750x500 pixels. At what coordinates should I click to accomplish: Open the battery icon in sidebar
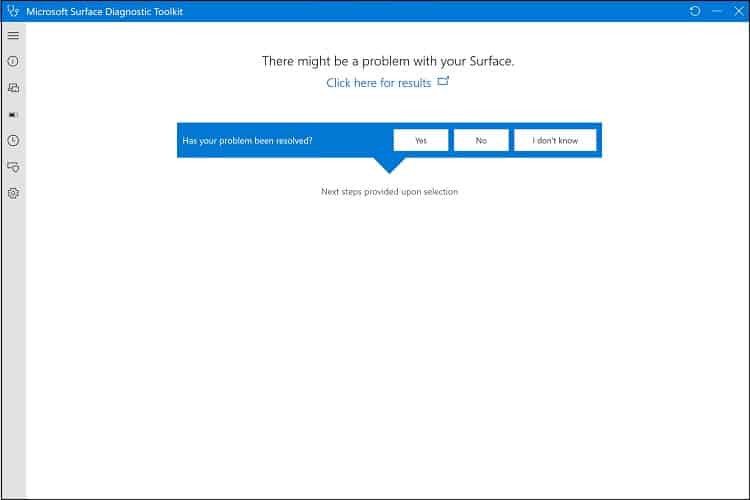(13, 115)
